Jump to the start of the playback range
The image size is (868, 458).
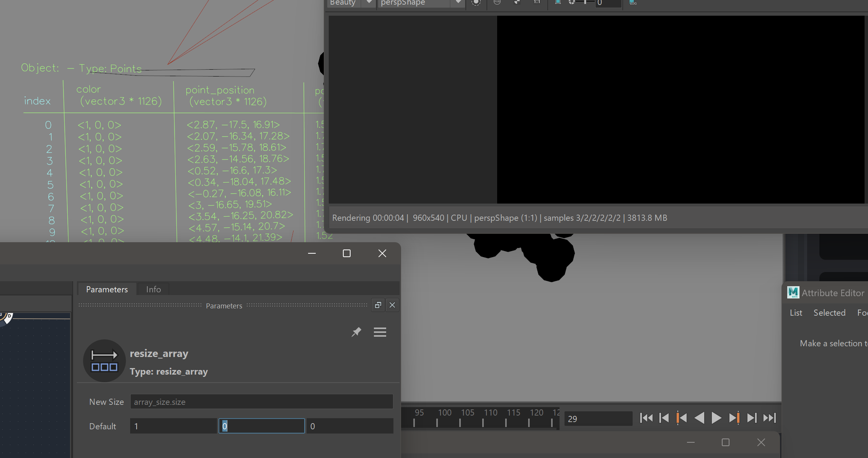coord(647,418)
